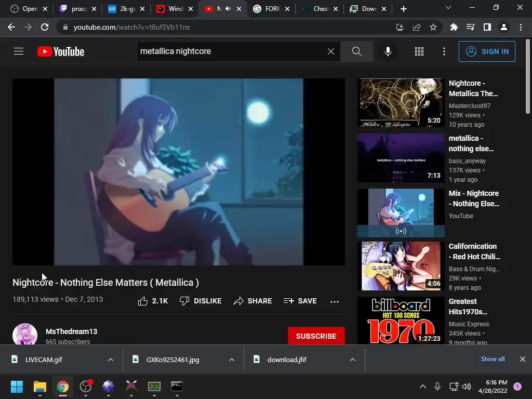Click SAVE to add to playlist

300,301
